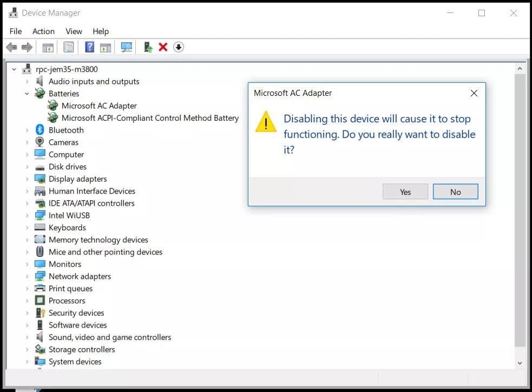The image size is (532, 392).
Task: Click the back arrow toolbar icon
Action: (11, 48)
